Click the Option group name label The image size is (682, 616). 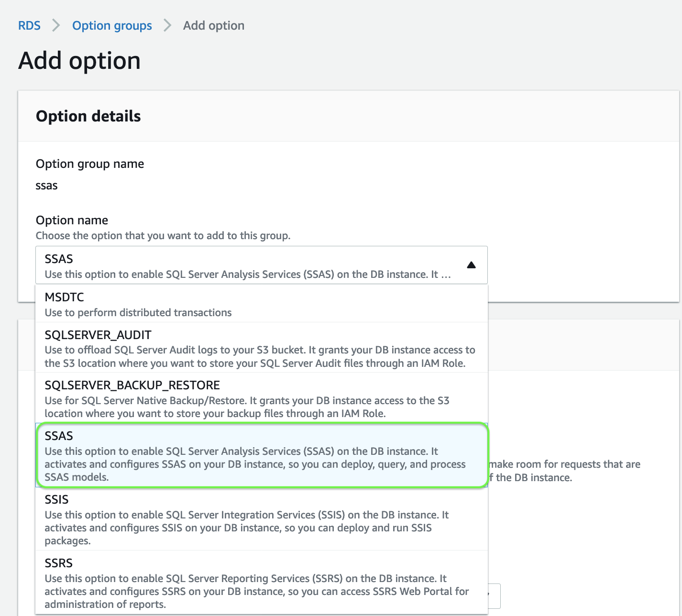[90, 164]
